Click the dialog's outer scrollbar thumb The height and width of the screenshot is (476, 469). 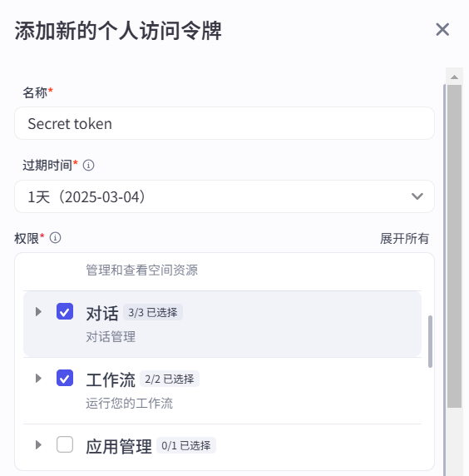pyautogui.click(x=454, y=246)
